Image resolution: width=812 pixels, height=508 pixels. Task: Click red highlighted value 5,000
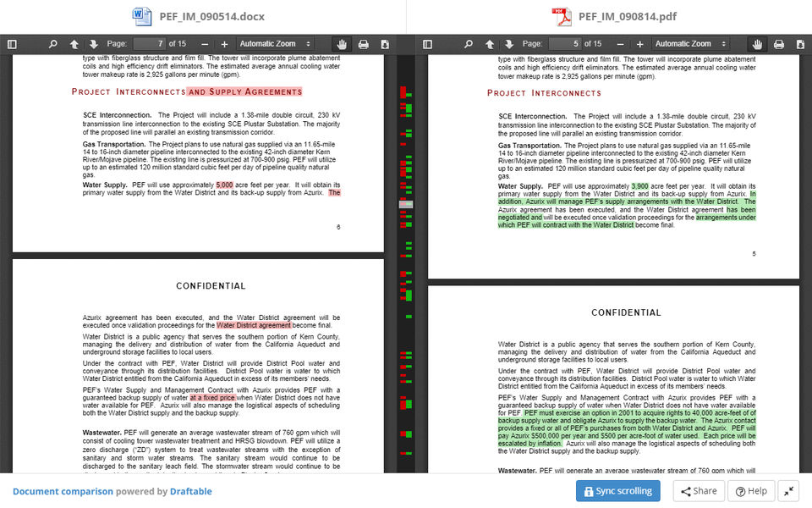(x=225, y=185)
